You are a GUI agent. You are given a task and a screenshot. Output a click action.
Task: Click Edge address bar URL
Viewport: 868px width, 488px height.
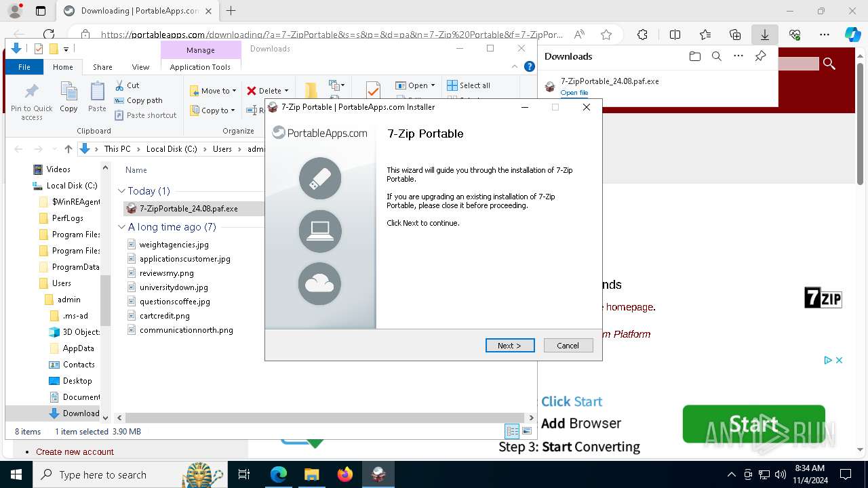(x=332, y=35)
